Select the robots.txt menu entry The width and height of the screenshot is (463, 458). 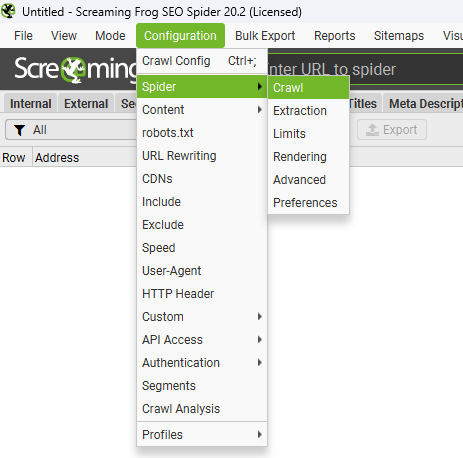click(202, 133)
